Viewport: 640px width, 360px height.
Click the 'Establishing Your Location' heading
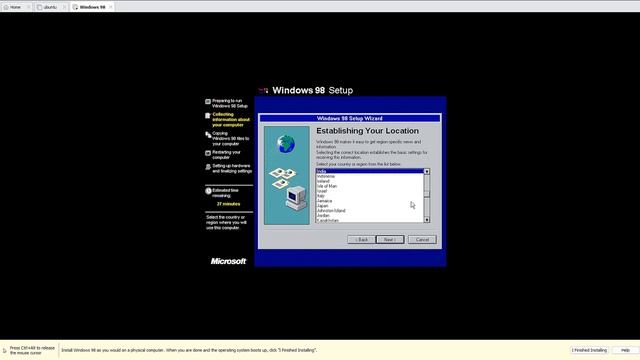pos(367,131)
